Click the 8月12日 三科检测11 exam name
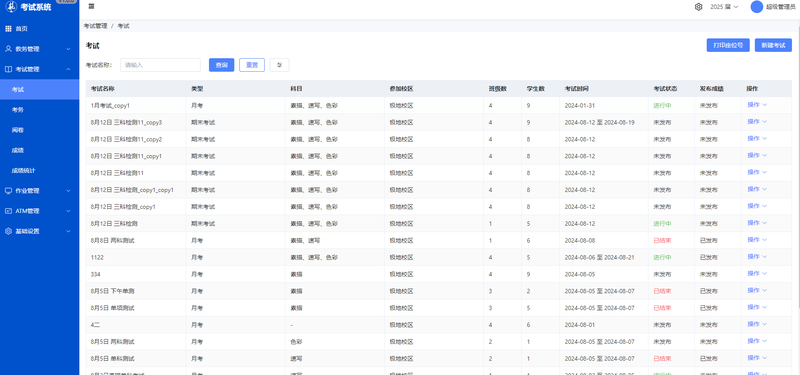800x375 pixels. tap(117, 173)
